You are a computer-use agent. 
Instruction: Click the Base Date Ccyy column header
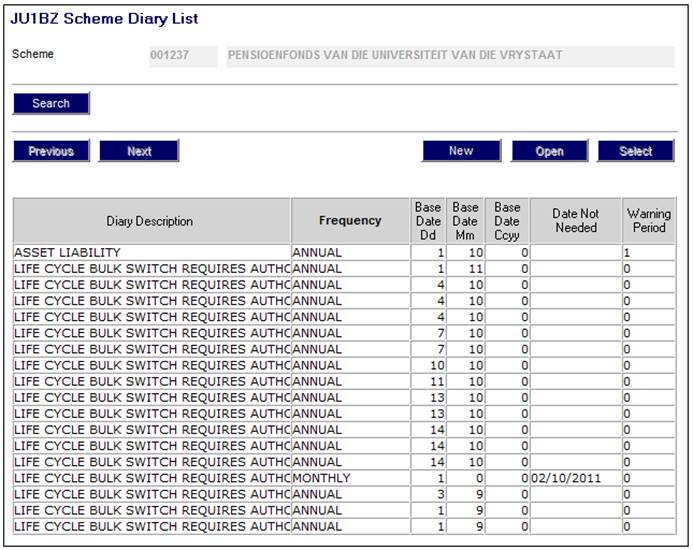507,221
